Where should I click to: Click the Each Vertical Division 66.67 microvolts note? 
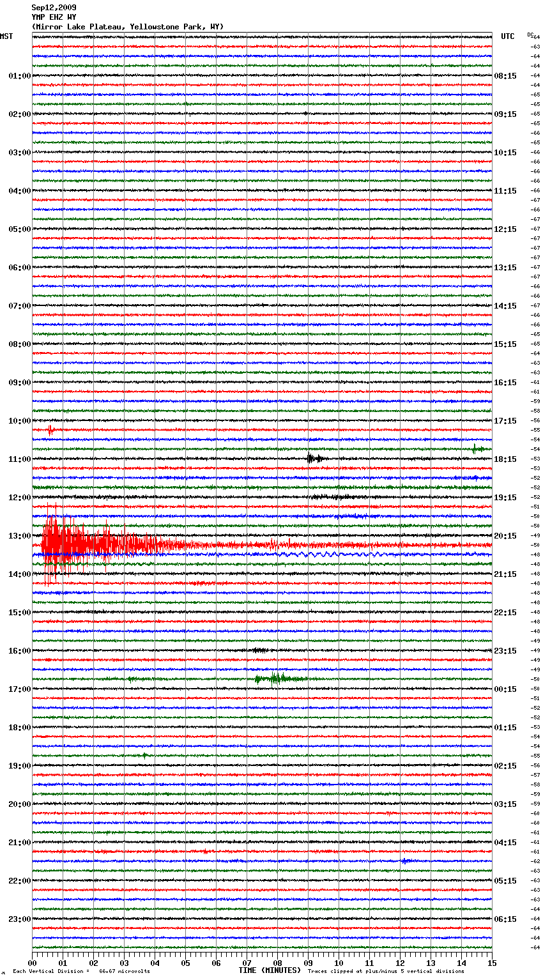(81, 972)
